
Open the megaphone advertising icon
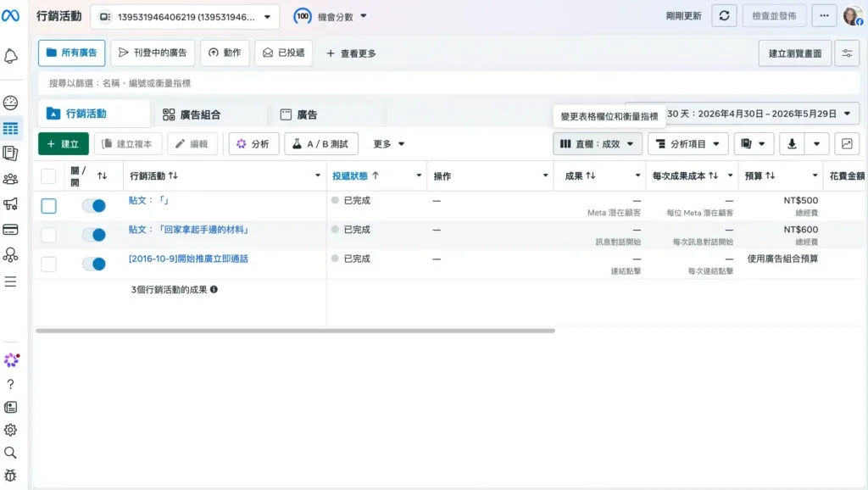pyautogui.click(x=10, y=203)
